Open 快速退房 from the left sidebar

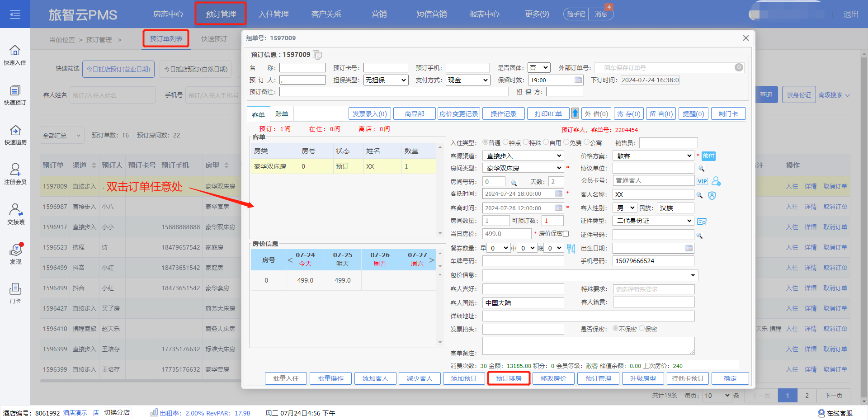15,135
